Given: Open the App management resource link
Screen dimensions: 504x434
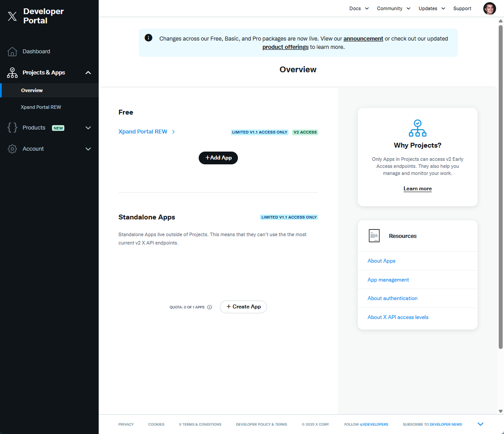Looking at the screenshot, I should point(388,280).
